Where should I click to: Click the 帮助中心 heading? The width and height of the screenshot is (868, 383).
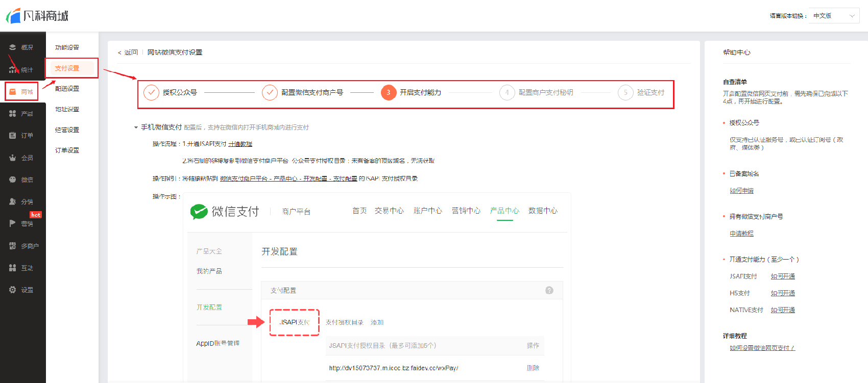[736, 53]
